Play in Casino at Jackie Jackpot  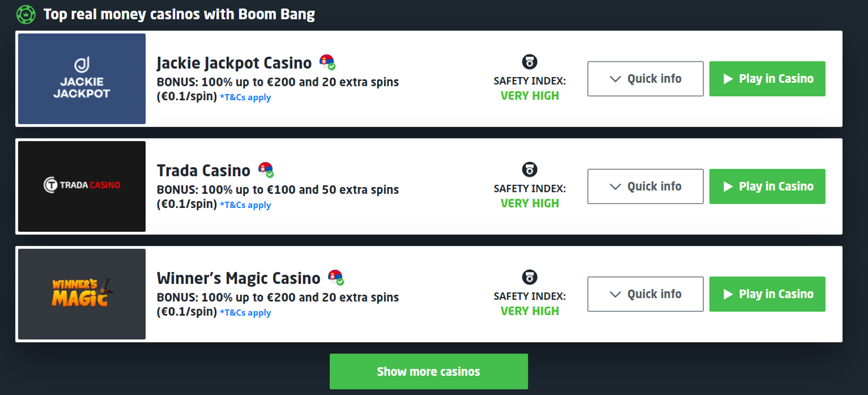(767, 79)
